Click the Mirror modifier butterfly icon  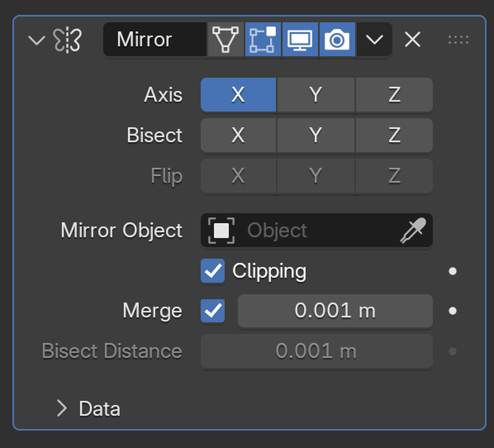67,40
